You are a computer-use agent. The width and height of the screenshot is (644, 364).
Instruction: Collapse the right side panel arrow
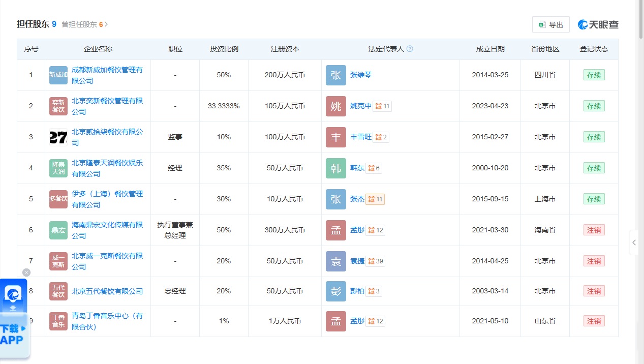[x=634, y=242]
